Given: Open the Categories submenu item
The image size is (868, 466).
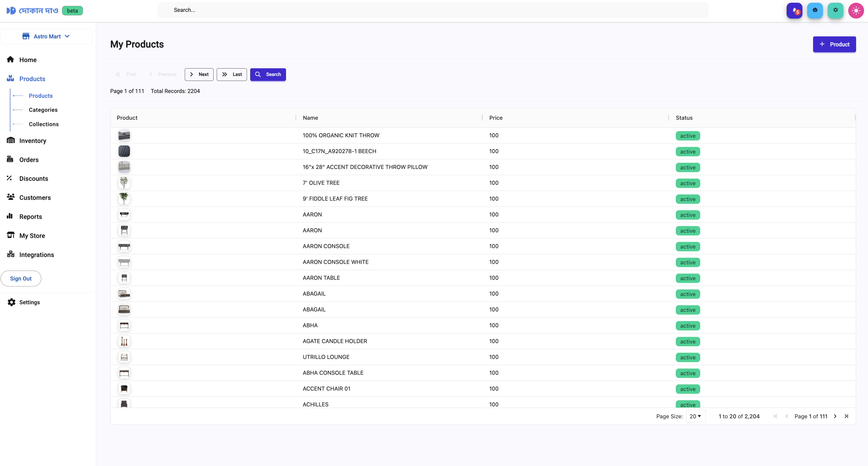Looking at the screenshot, I should [x=43, y=110].
